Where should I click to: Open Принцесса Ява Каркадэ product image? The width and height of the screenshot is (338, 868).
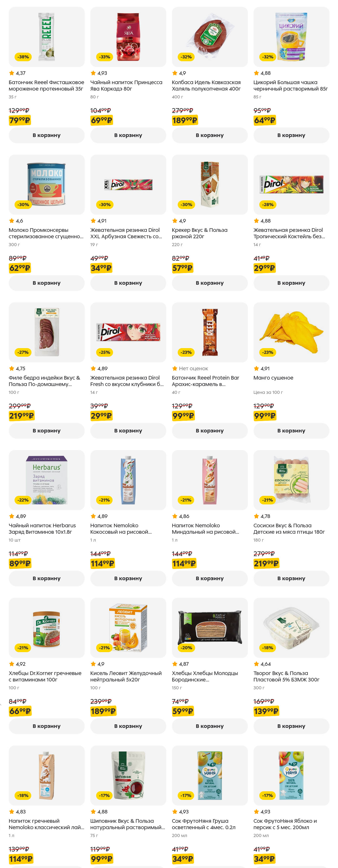128,37
